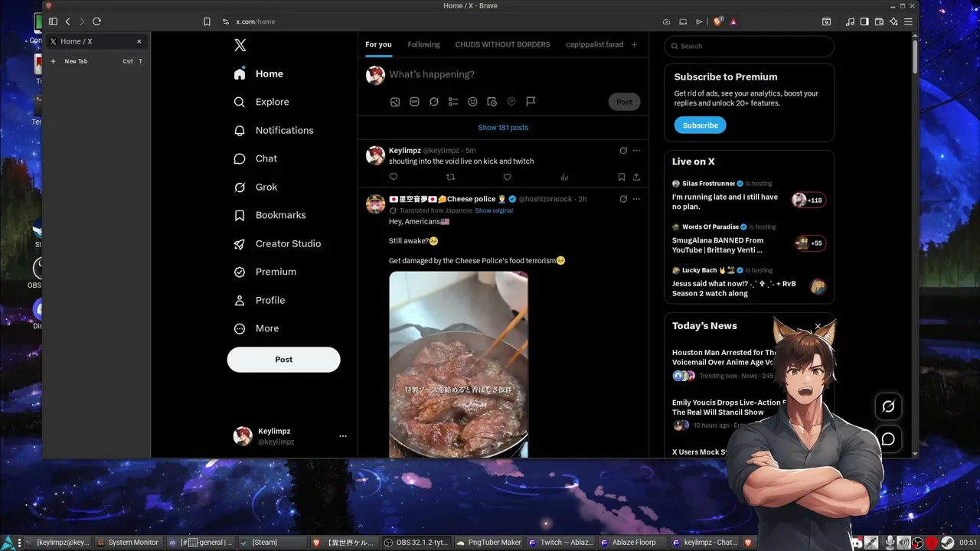Add a new timeline tab with plus

pos(634,44)
